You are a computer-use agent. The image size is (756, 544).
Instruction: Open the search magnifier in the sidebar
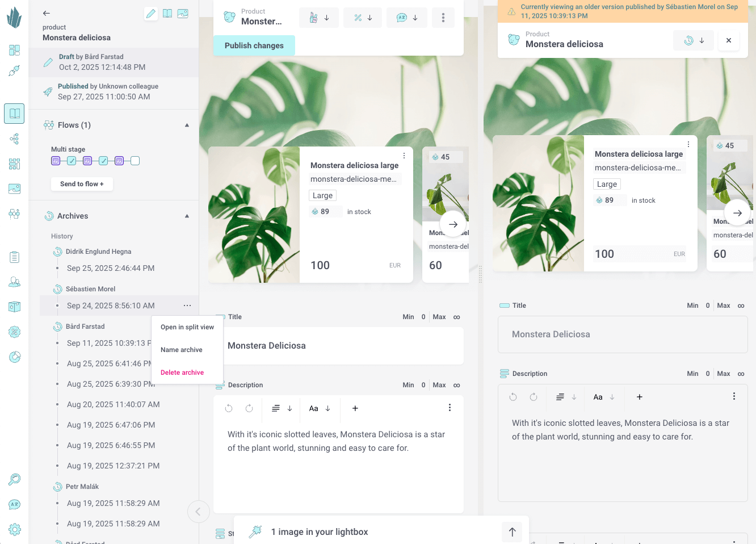15,479
